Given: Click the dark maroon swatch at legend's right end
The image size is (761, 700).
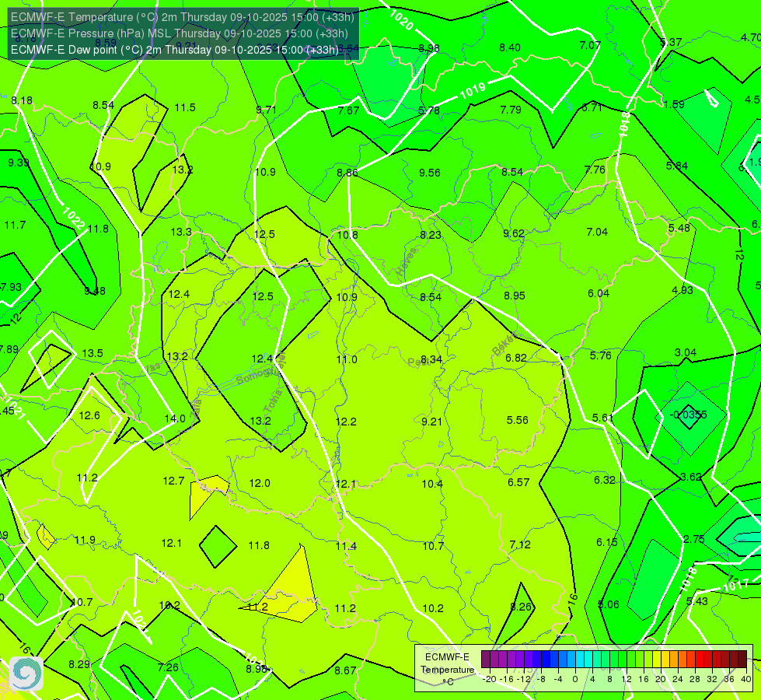Looking at the screenshot, I should pos(742,660).
